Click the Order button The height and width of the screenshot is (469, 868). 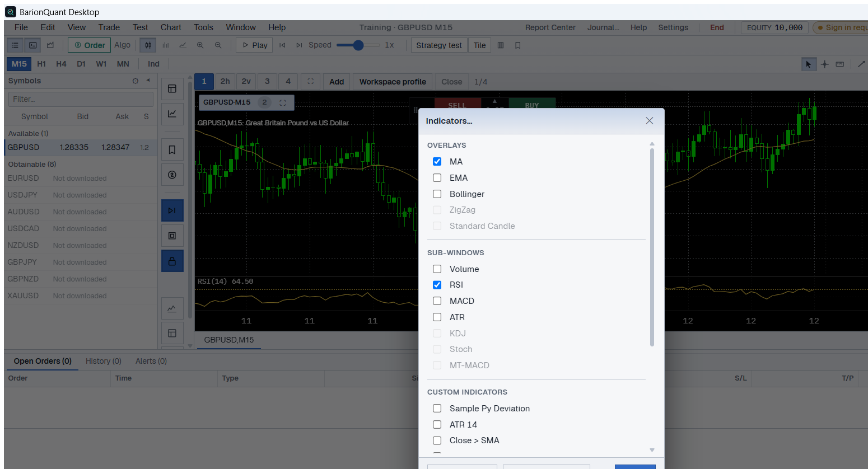90,45
